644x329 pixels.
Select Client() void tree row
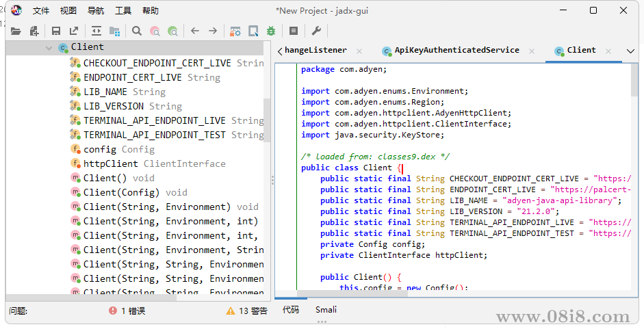[112, 178]
